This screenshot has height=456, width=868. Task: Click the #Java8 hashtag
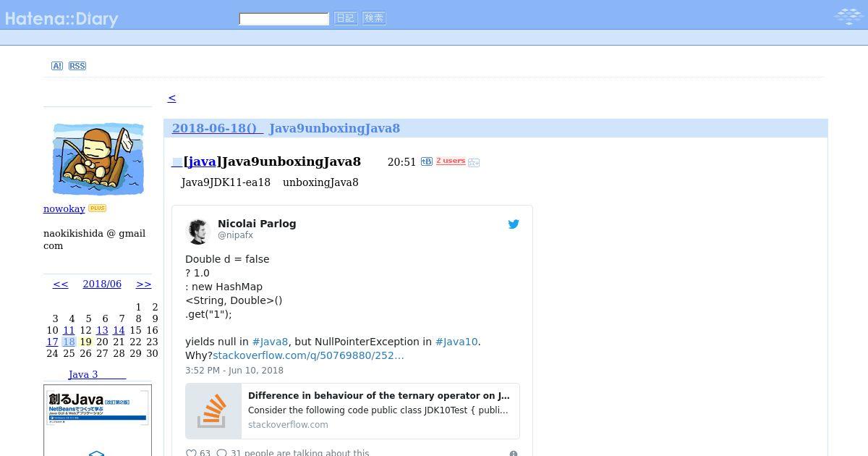[x=270, y=342]
